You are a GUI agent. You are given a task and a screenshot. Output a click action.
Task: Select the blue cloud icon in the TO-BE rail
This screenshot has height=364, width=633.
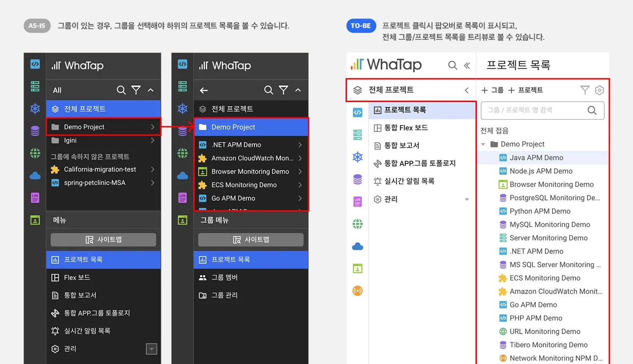click(357, 246)
